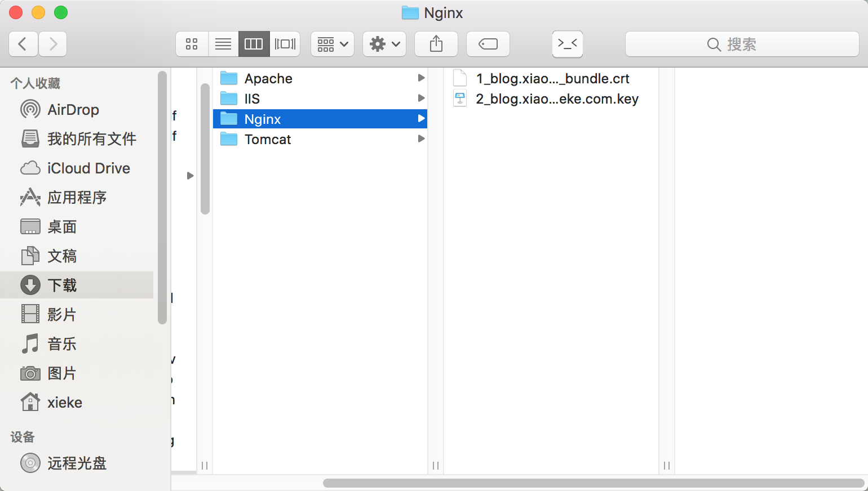Click the Share toolbar button
This screenshot has width=868, height=491.
coord(436,44)
